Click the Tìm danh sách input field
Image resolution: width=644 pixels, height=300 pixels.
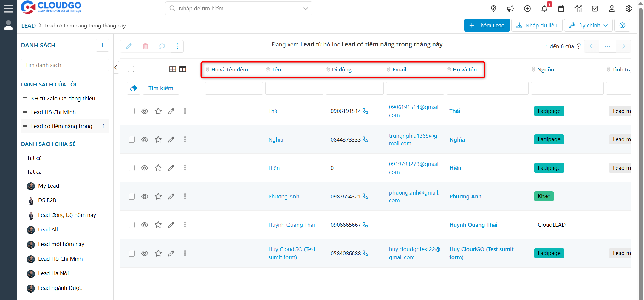(x=65, y=65)
